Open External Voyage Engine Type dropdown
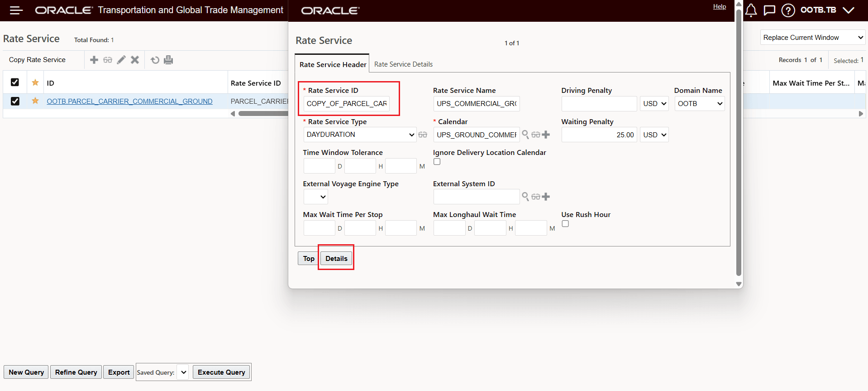 point(316,197)
